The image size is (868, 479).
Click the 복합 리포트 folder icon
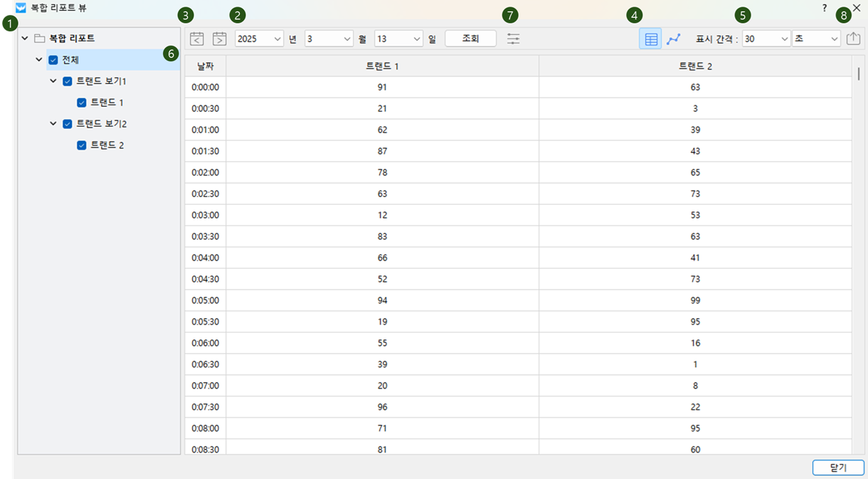[x=40, y=38]
